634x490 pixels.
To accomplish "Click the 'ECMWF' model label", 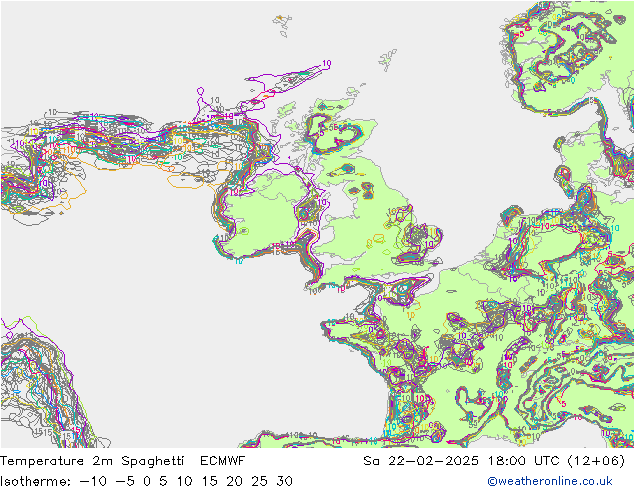I will tap(222, 461).
